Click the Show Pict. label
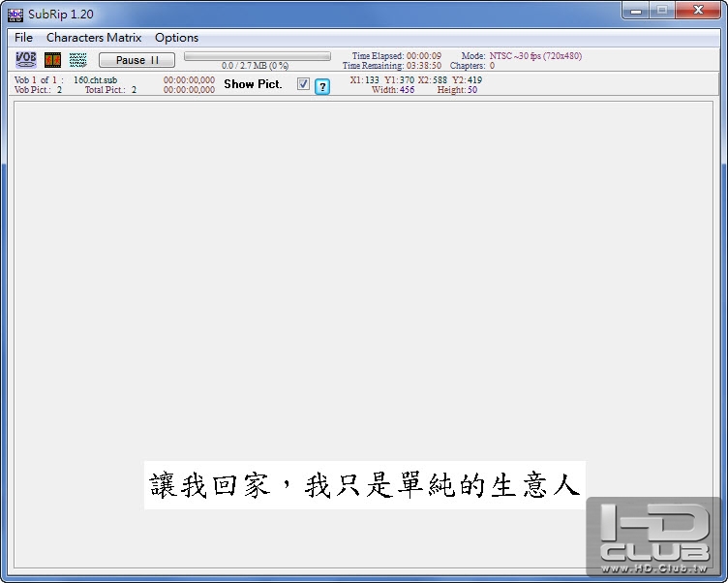 point(253,84)
